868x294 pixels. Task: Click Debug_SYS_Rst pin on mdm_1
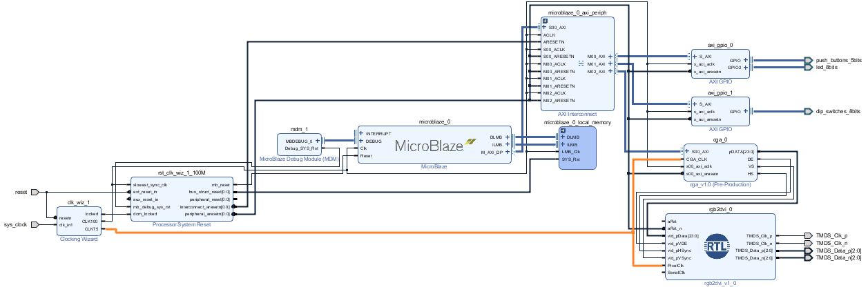(x=302, y=148)
